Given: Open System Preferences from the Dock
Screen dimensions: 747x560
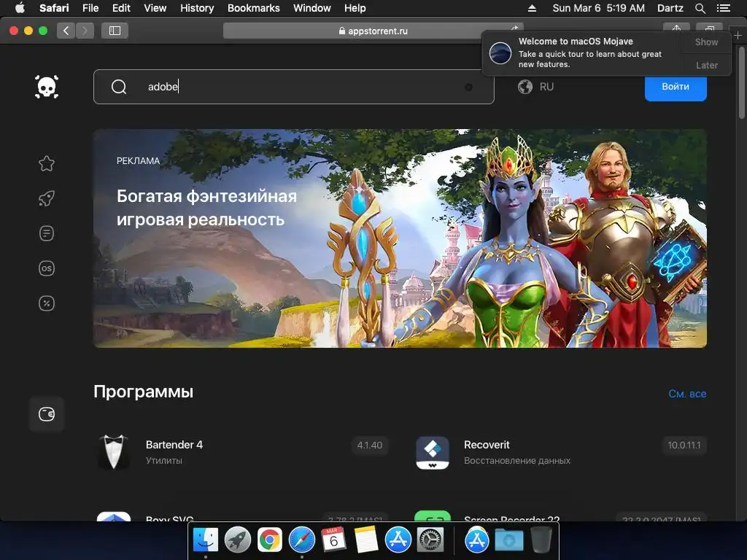Looking at the screenshot, I should click(430, 540).
